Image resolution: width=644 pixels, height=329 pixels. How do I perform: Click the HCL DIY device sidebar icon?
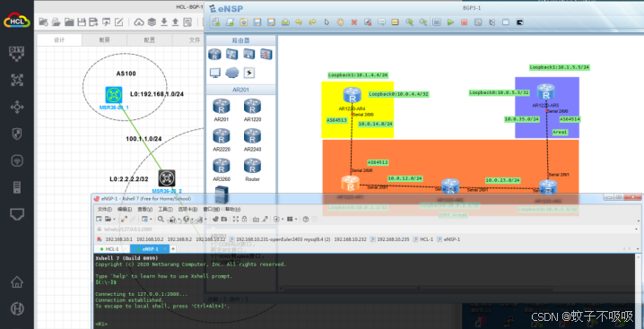[x=17, y=54]
